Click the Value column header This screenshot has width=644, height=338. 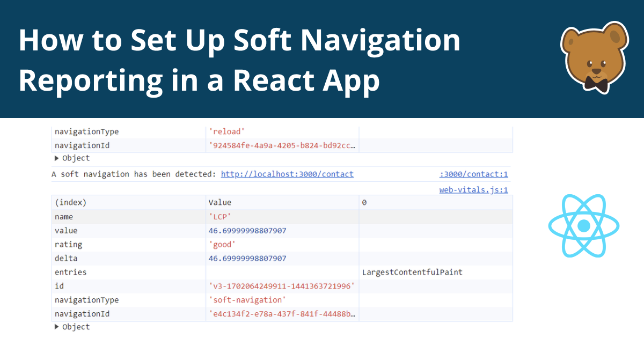220,203
